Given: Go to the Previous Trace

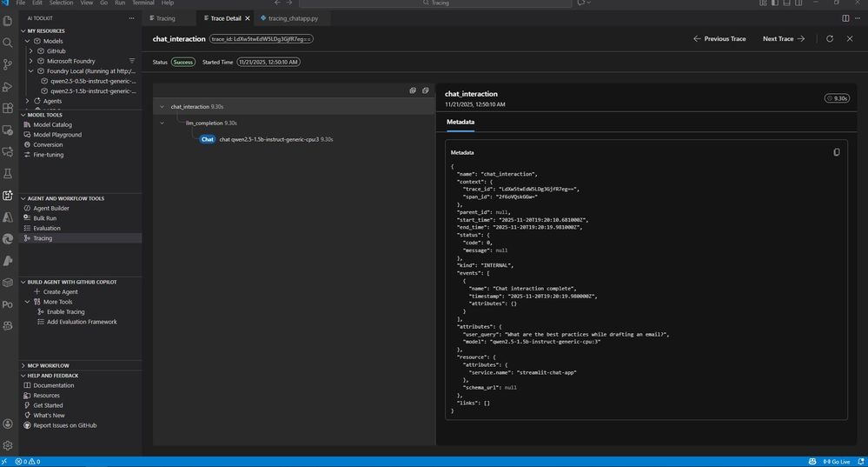Looking at the screenshot, I should 720,39.
